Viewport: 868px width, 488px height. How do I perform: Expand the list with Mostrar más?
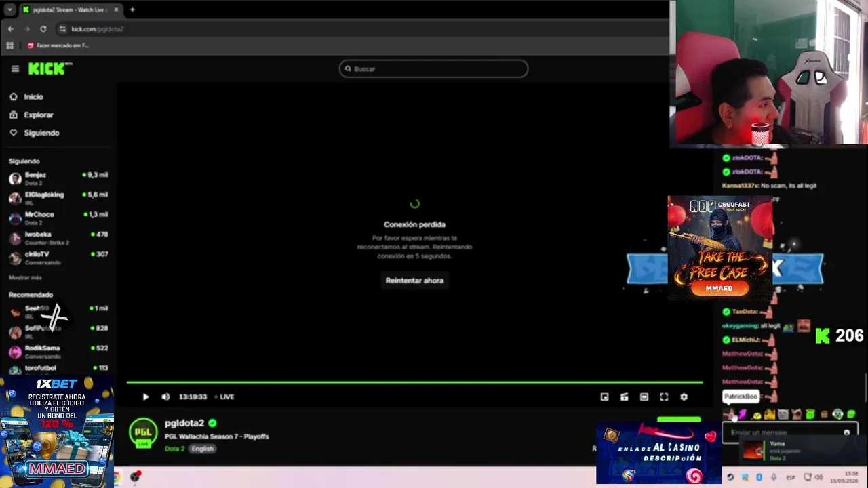coord(25,278)
